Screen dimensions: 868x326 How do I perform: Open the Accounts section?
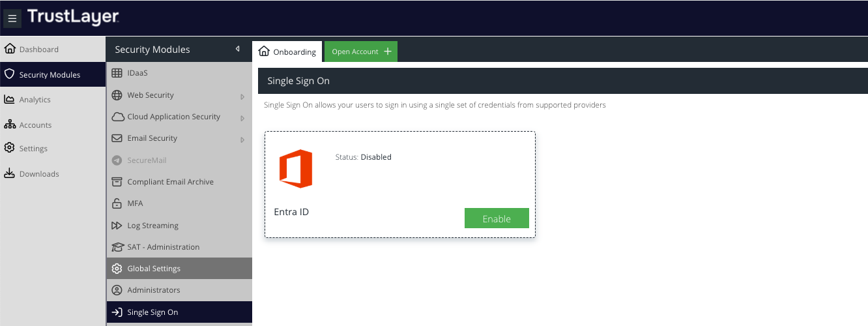coord(53,125)
